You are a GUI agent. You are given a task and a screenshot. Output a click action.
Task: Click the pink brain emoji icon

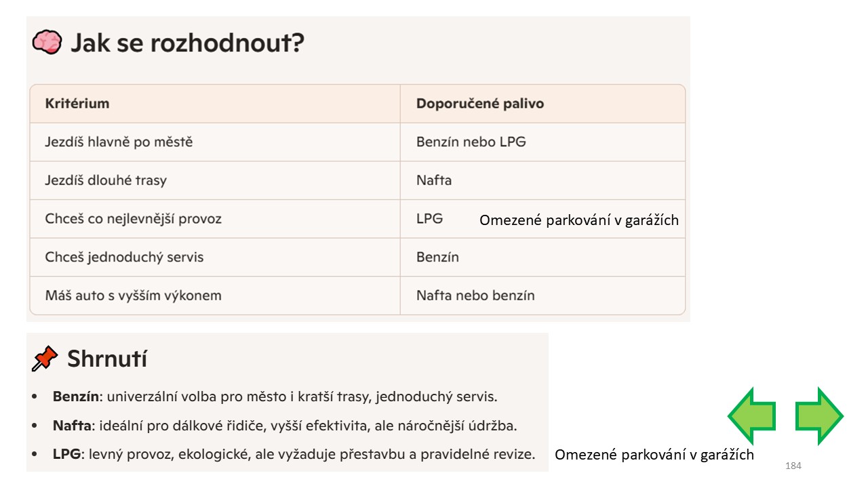pyautogui.click(x=47, y=43)
